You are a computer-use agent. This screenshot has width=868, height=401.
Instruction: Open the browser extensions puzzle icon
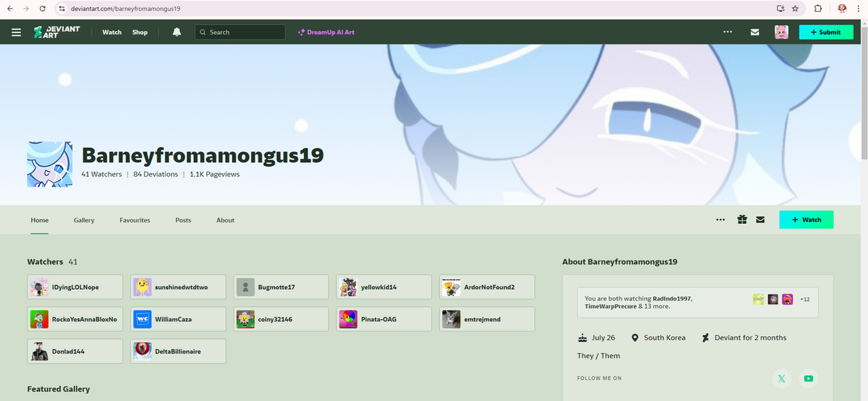point(818,8)
